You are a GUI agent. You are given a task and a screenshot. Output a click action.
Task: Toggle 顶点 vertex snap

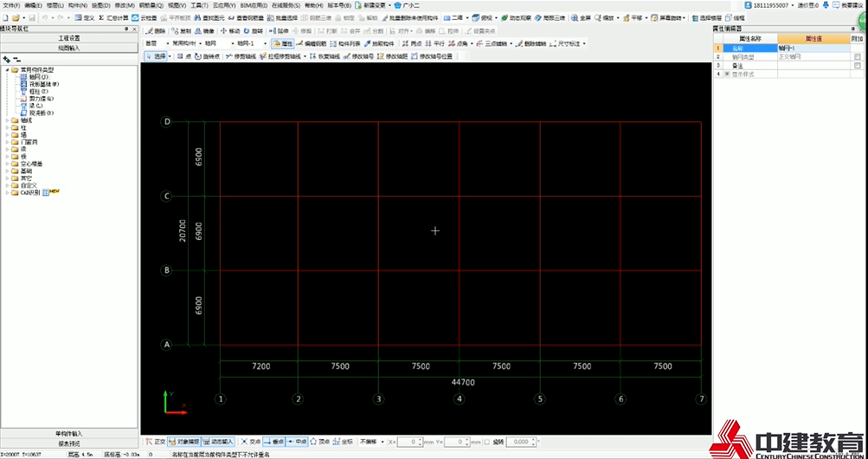point(319,442)
